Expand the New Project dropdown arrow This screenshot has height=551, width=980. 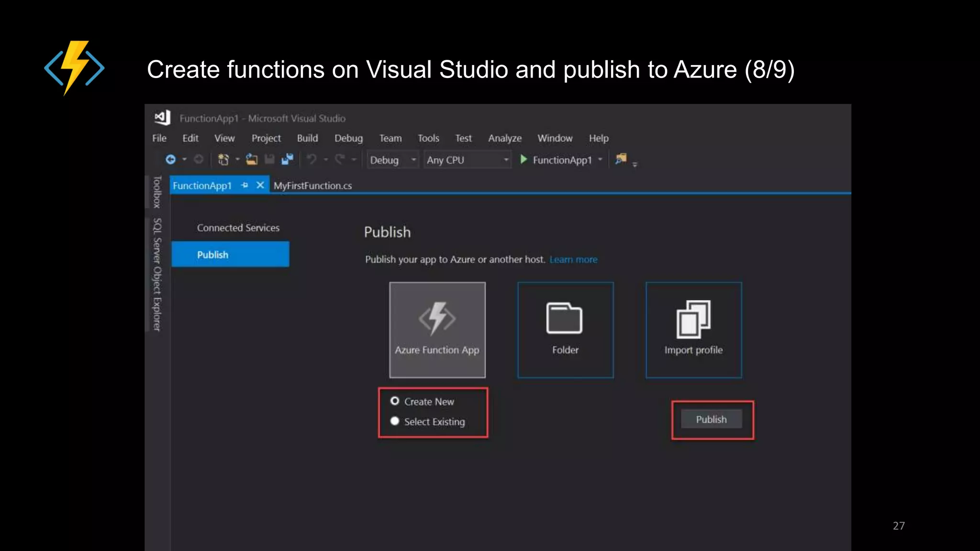click(x=237, y=159)
